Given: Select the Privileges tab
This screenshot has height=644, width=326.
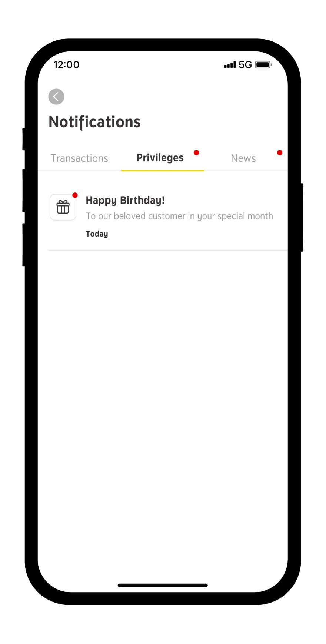Looking at the screenshot, I should [160, 158].
